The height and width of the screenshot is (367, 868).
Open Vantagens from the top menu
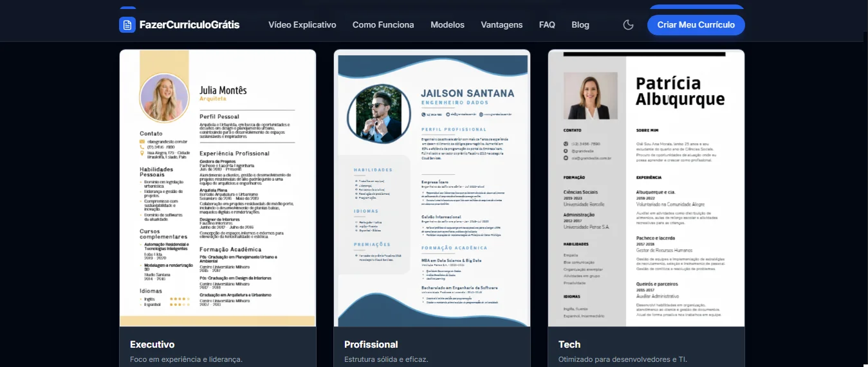(x=501, y=25)
